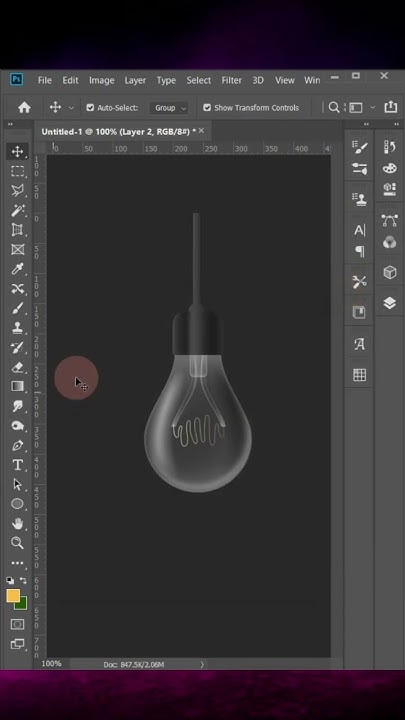The image size is (405, 720).
Task: Select the Hand tool
Action: 17,523
